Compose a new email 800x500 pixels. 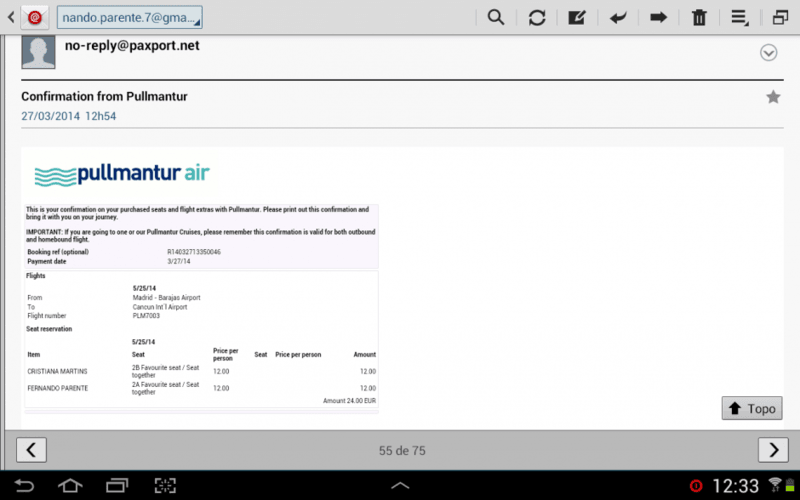point(577,18)
